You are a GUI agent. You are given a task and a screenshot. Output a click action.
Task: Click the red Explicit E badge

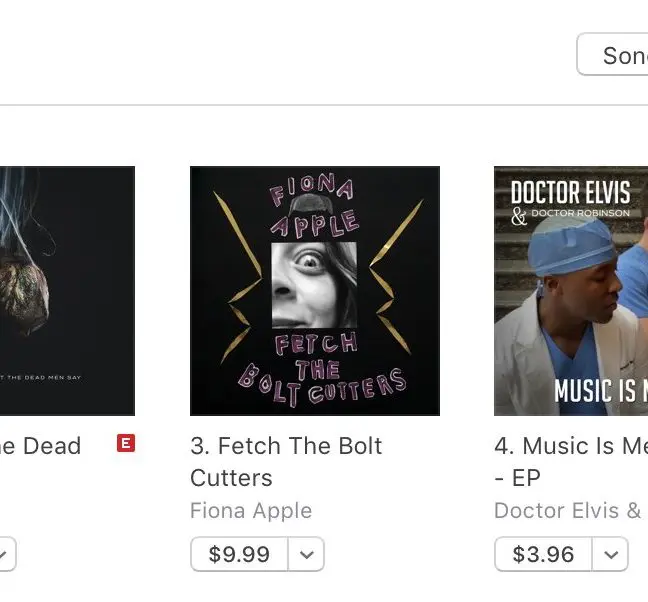tap(126, 443)
